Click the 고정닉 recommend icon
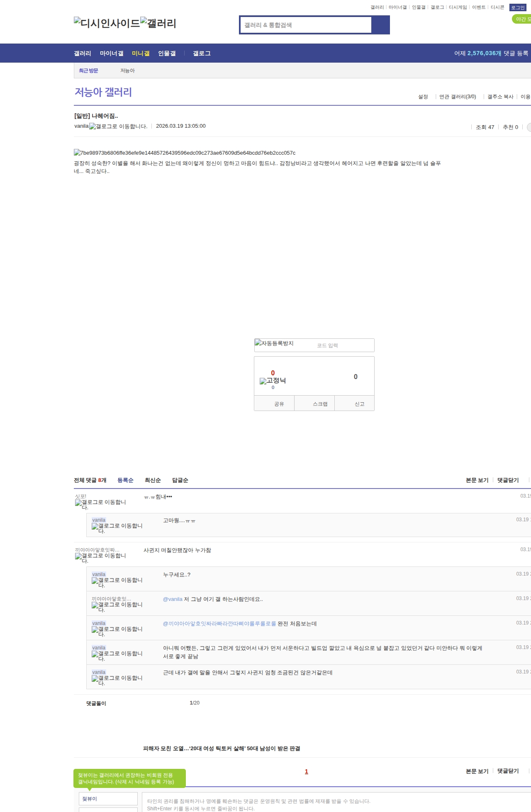Viewport: 531px width, 812px height. click(x=273, y=381)
